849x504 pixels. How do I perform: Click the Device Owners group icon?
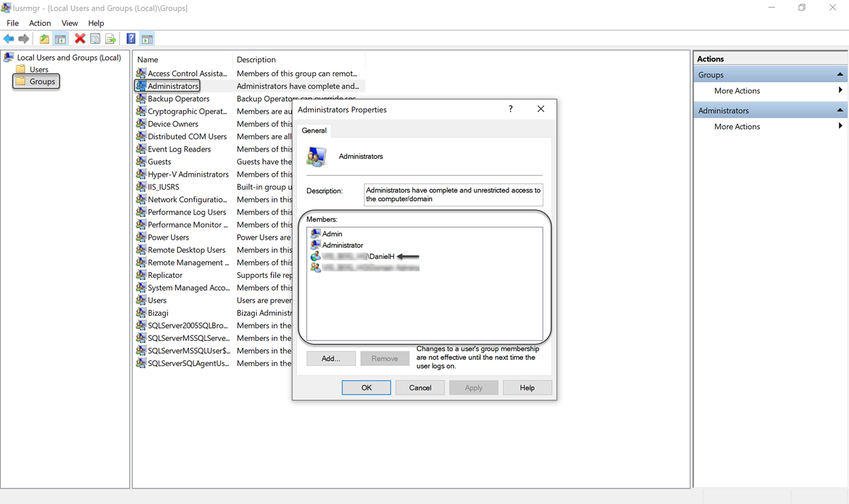[141, 124]
